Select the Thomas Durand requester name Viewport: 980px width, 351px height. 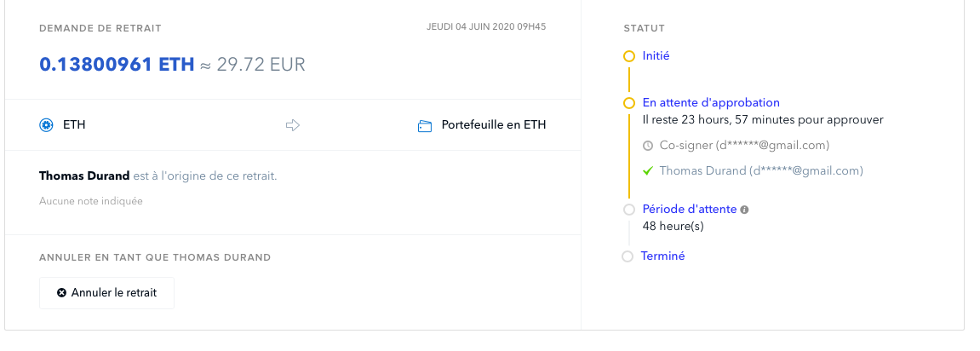coord(84,176)
